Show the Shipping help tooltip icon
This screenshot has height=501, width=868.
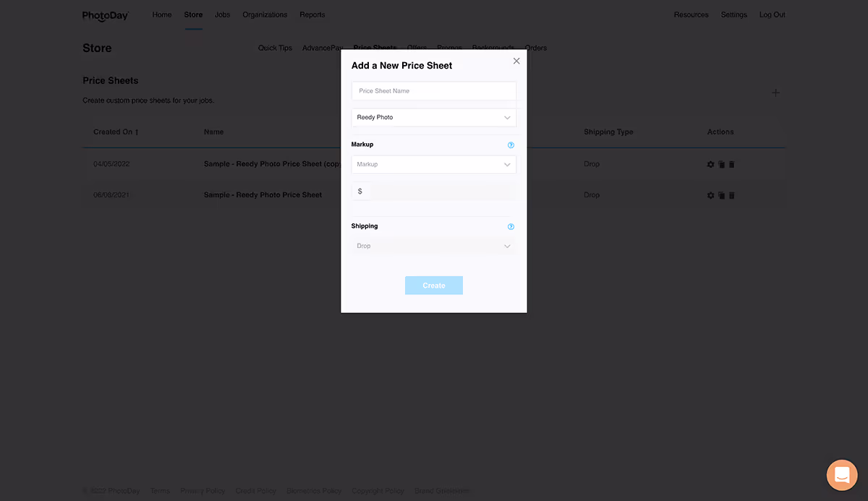tap(511, 227)
